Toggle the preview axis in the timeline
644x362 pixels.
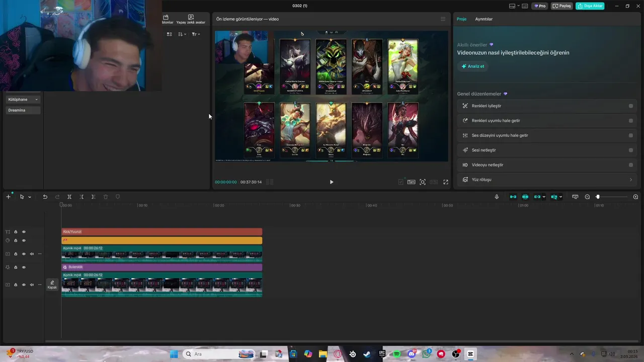click(x=554, y=197)
